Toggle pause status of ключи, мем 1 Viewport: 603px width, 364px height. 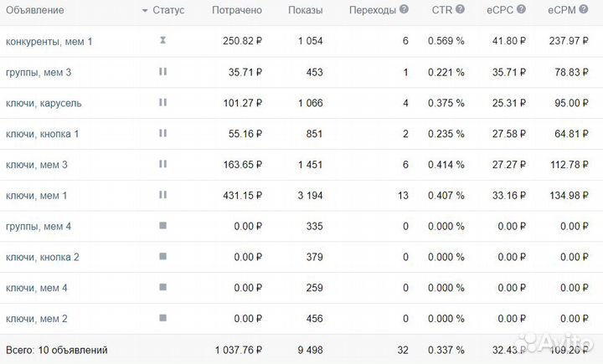click(x=162, y=195)
